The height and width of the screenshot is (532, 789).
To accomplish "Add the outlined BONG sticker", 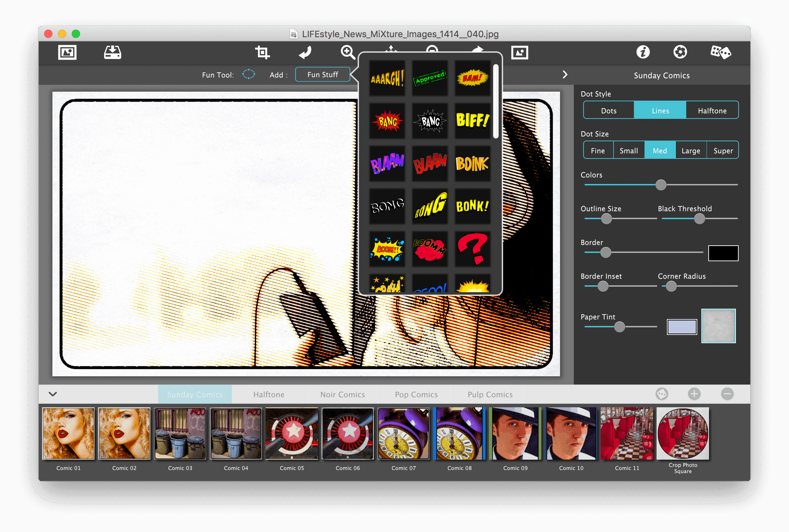I will [387, 206].
